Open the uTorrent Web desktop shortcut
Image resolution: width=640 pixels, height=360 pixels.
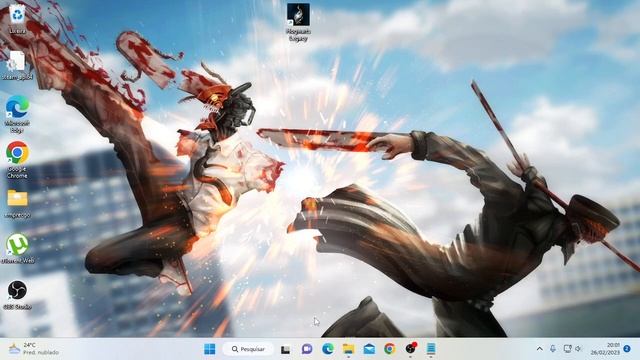coord(17,248)
